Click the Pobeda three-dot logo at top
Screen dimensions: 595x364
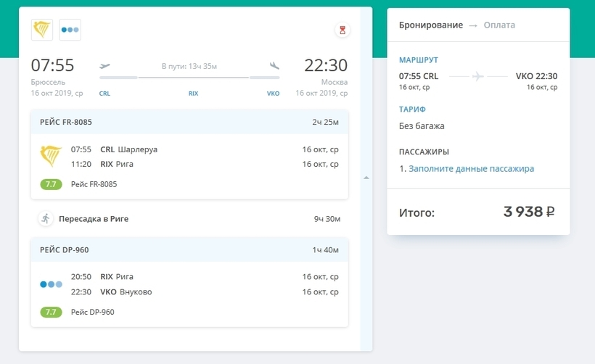pyautogui.click(x=70, y=30)
